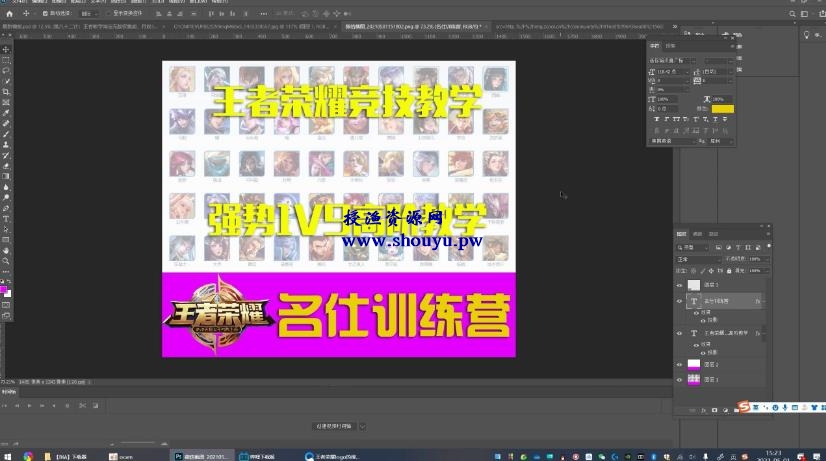Open the Sogou input method icon

coord(744,407)
